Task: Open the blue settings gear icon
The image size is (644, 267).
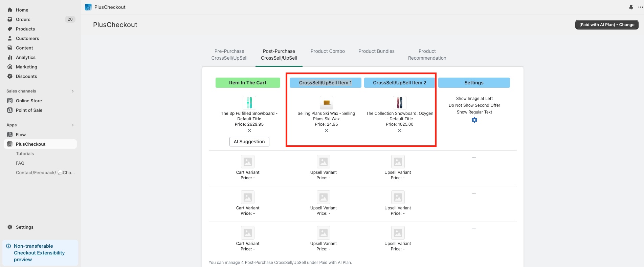Action: click(x=474, y=120)
